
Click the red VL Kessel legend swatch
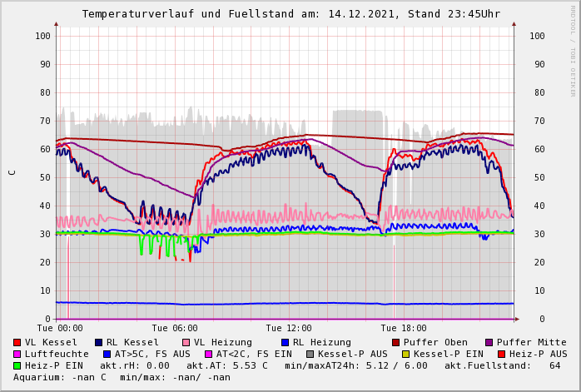17,343
